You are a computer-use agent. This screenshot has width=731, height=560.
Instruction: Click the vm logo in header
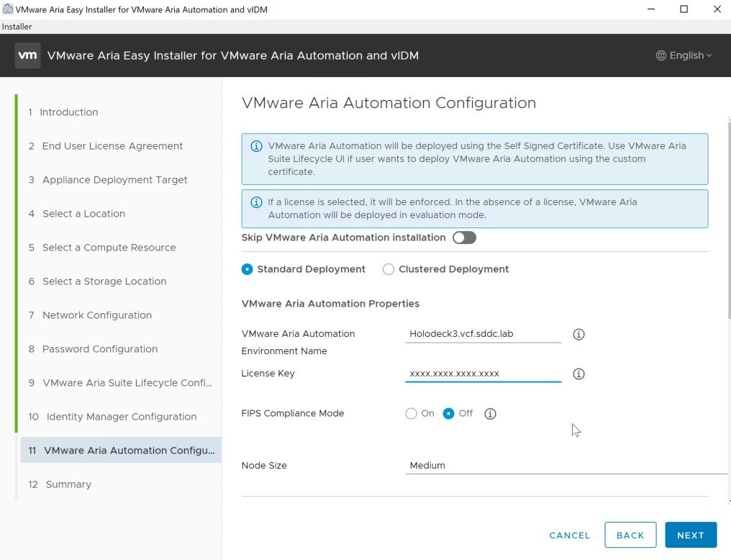click(x=27, y=55)
